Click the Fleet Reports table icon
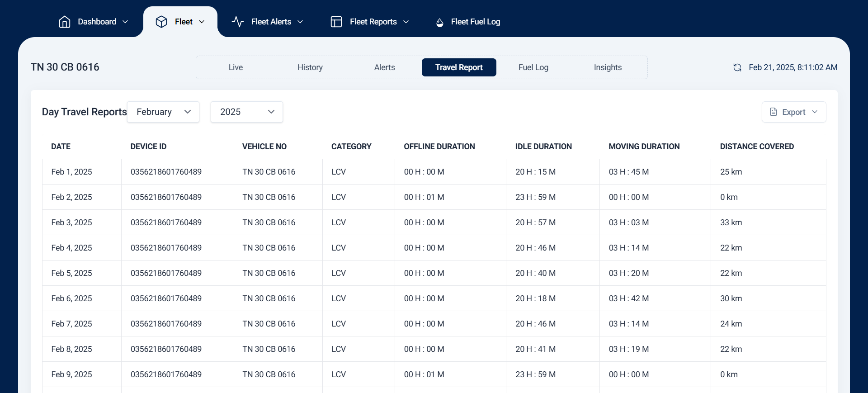The image size is (868, 393). point(336,22)
